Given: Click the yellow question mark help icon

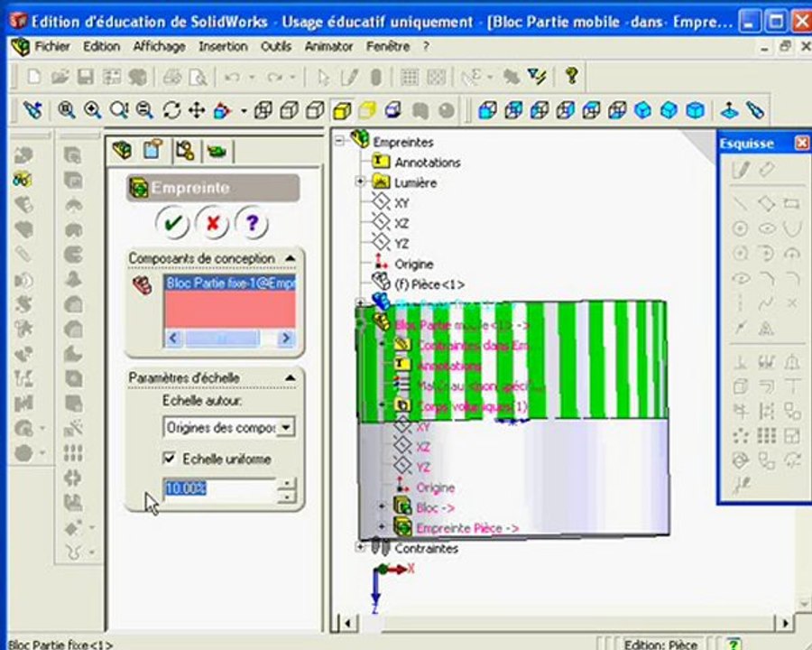Looking at the screenshot, I should click(x=572, y=76).
